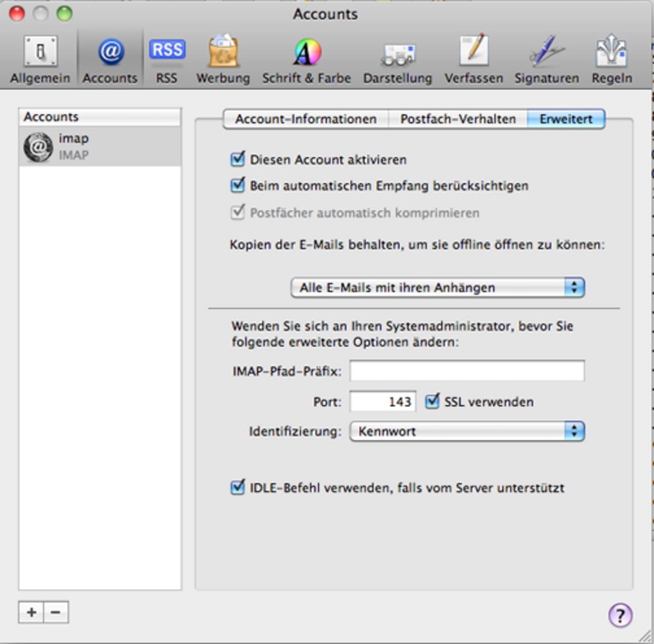Toggle Beim automatischen Empfang berücksichtigen checkbox

pyautogui.click(x=238, y=186)
